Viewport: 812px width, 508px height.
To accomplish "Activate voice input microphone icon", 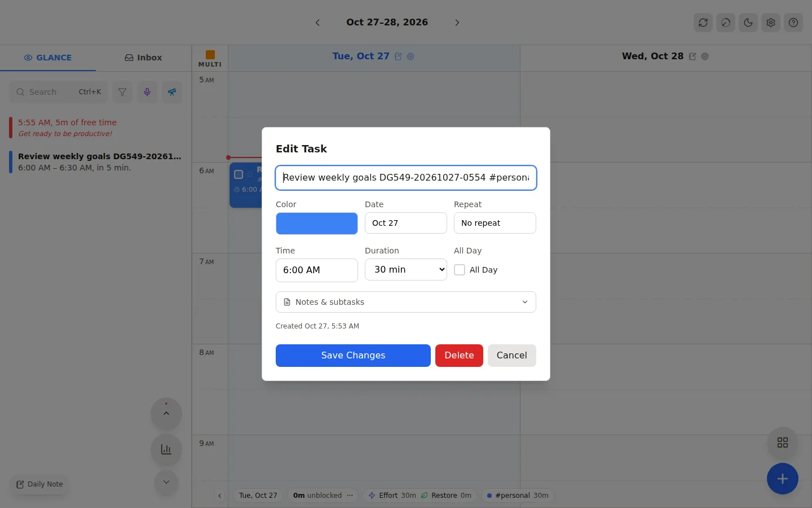I will pyautogui.click(x=147, y=92).
